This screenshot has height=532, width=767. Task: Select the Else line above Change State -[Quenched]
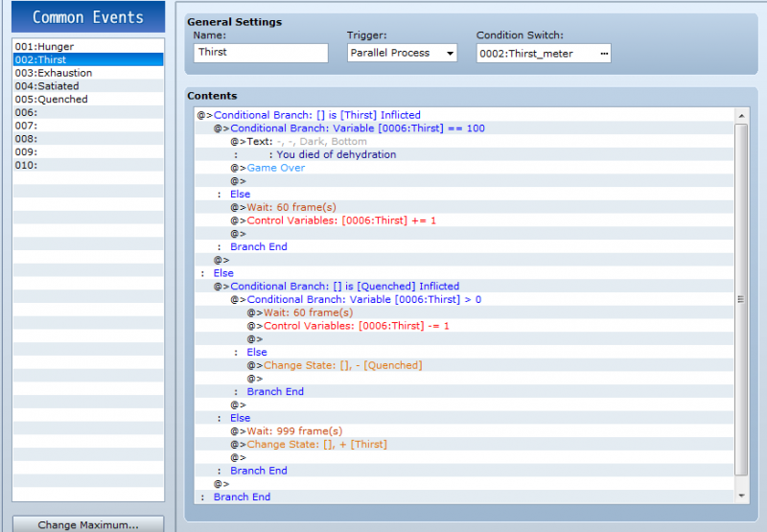click(464, 352)
